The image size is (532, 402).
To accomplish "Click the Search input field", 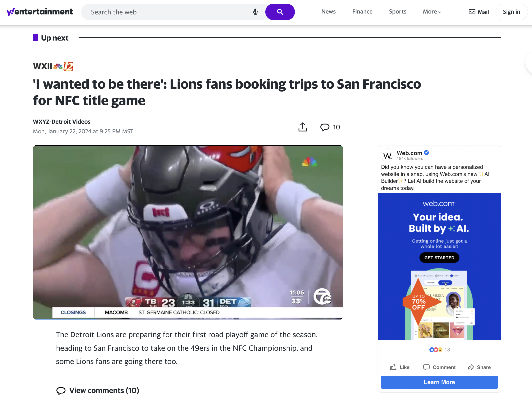I will pos(168,12).
